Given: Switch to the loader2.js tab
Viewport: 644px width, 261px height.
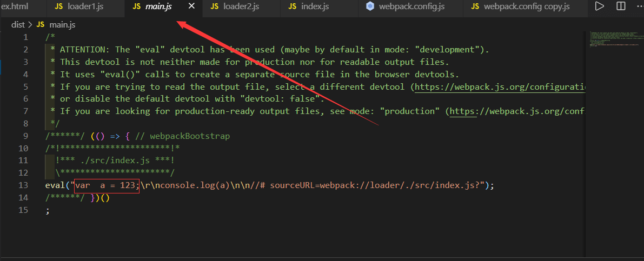Looking at the screenshot, I should [x=240, y=6].
